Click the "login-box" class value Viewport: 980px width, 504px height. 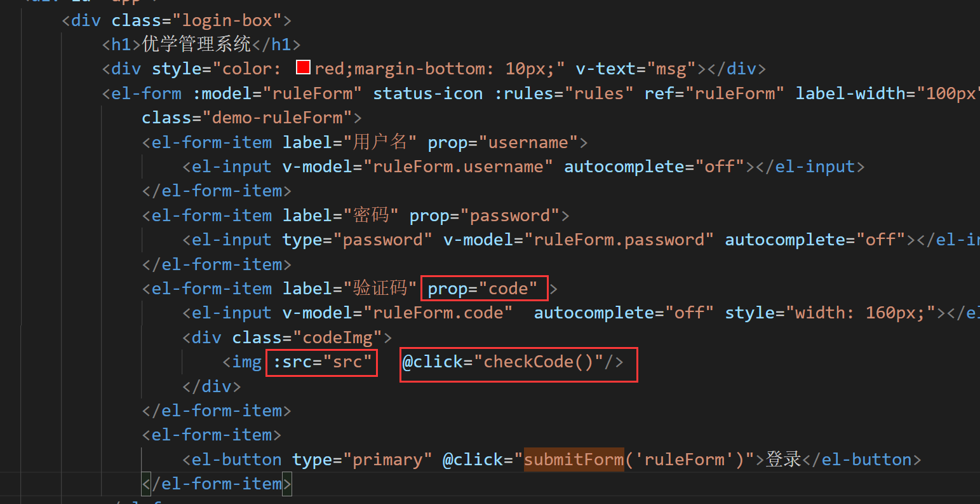[227, 20]
